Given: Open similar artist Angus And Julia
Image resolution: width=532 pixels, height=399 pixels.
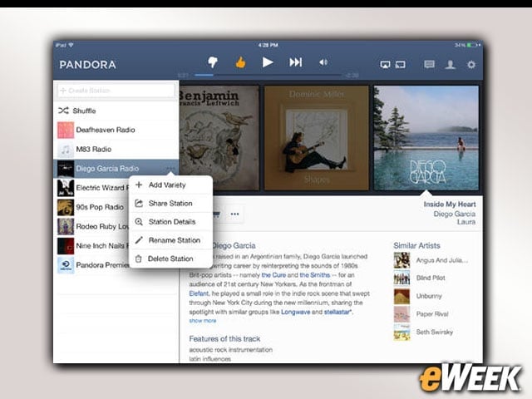Looking at the screenshot, I should coord(431,260).
